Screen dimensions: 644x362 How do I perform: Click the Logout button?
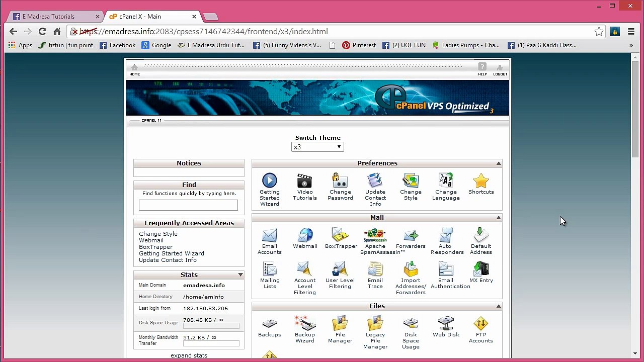[x=500, y=69]
